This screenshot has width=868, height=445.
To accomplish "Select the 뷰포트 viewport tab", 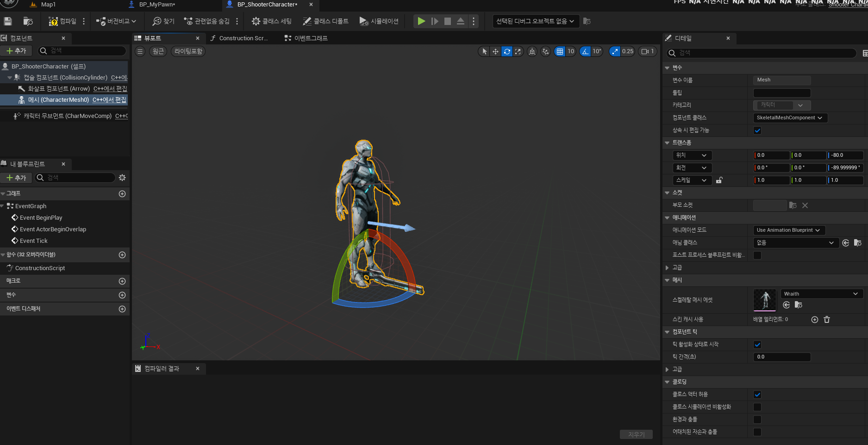I will click(153, 38).
